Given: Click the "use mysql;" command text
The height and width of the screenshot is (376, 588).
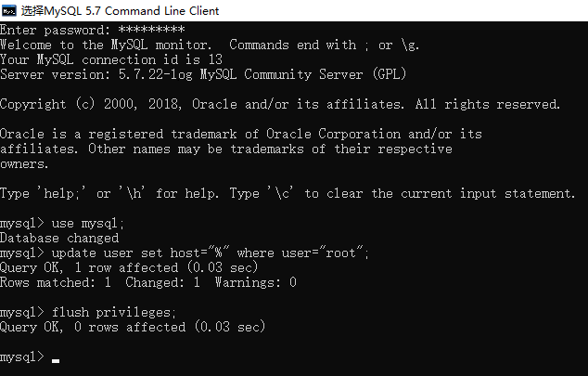Looking at the screenshot, I should coord(88,223).
